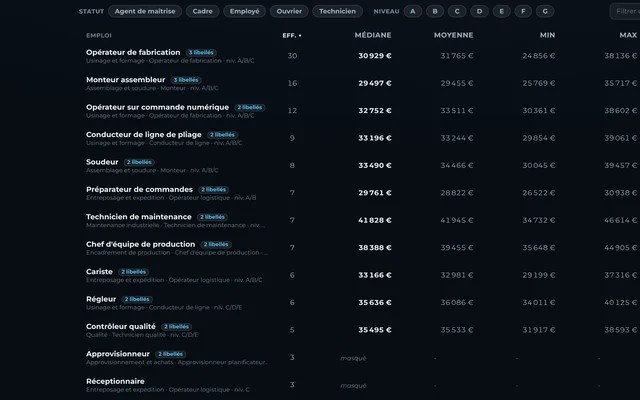This screenshot has height=400, width=640.
Task: Click average value 28 822 €
Action: (x=457, y=193)
